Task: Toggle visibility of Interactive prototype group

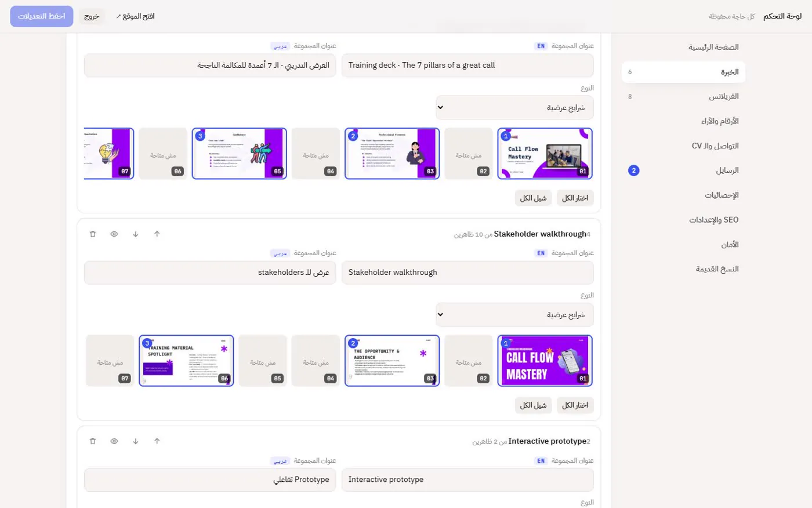Action: (114, 441)
